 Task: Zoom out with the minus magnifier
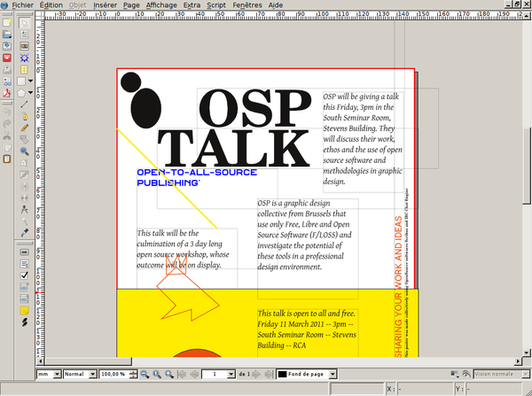[145, 374]
